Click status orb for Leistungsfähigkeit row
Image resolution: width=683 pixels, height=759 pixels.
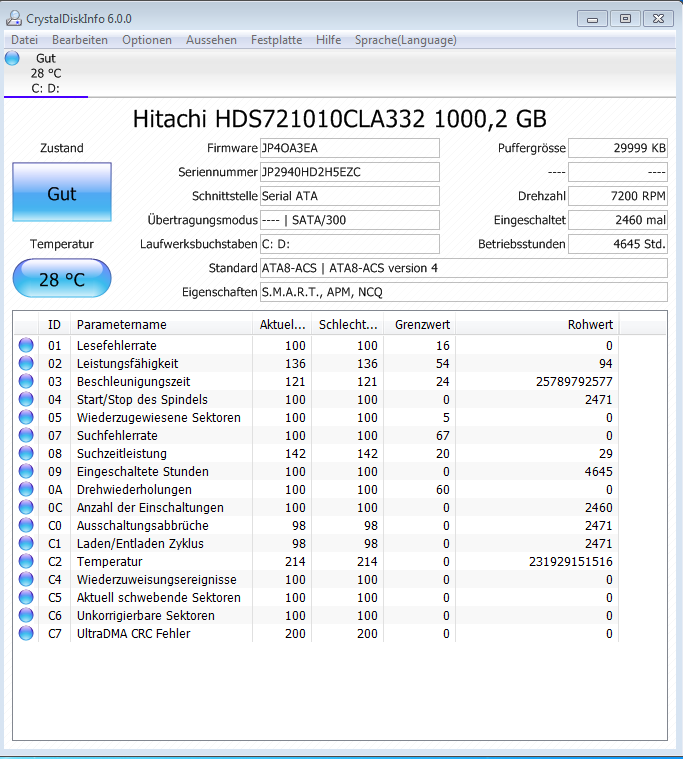click(26, 363)
